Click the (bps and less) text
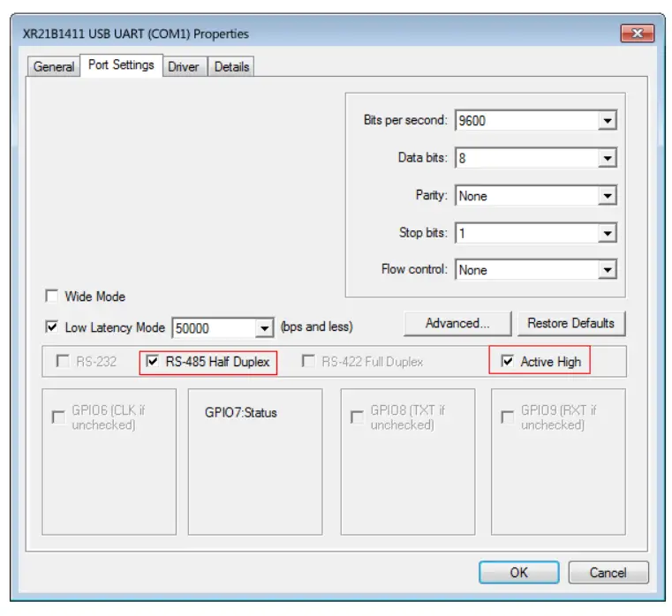The image size is (672, 616). [317, 327]
